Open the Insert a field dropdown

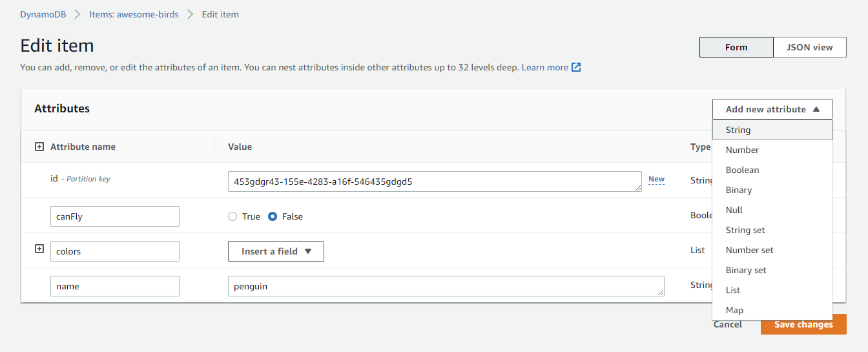click(x=276, y=251)
